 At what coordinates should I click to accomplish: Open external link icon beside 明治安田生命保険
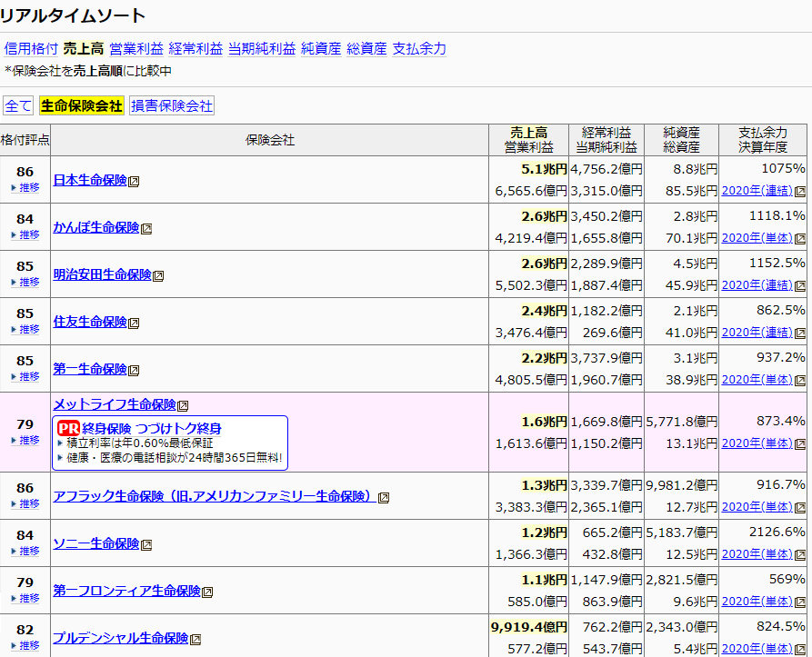[158, 275]
